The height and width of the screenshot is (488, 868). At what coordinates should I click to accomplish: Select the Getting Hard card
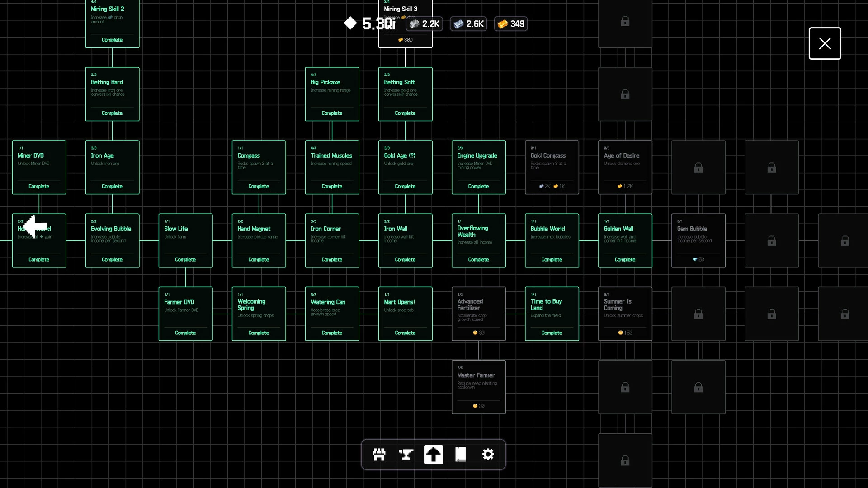(112, 94)
